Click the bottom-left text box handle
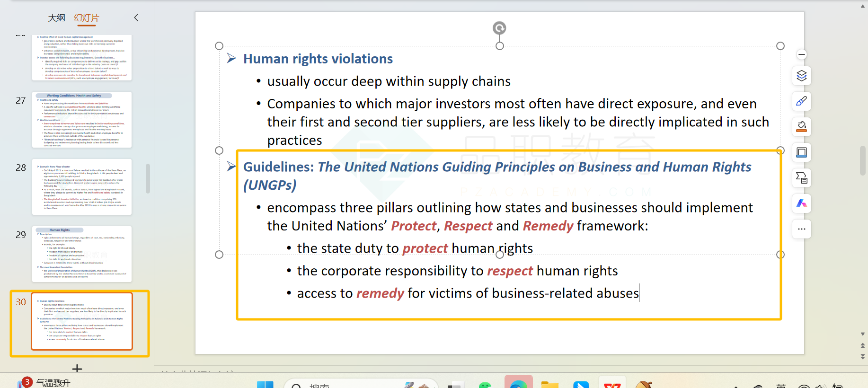Image resolution: width=868 pixels, height=388 pixels. (219, 255)
